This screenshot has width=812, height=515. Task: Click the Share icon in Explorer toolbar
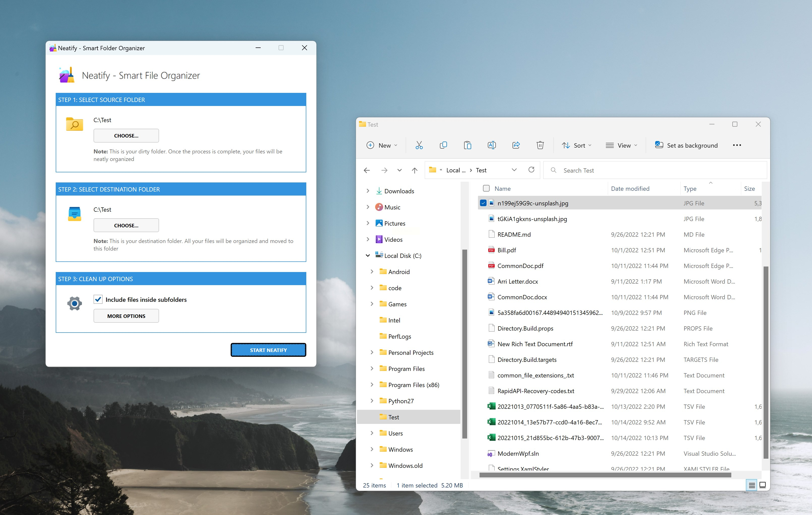516,145
